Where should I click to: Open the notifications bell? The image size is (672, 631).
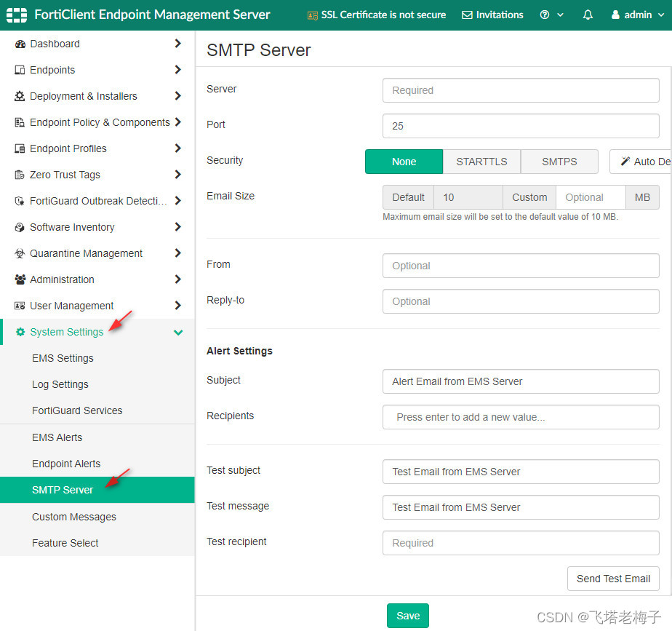coord(588,15)
